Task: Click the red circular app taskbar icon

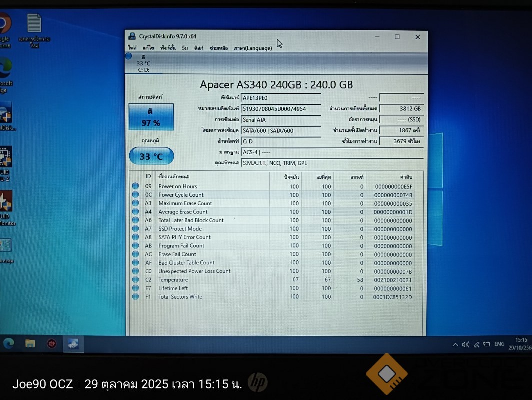Action: [x=51, y=344]
